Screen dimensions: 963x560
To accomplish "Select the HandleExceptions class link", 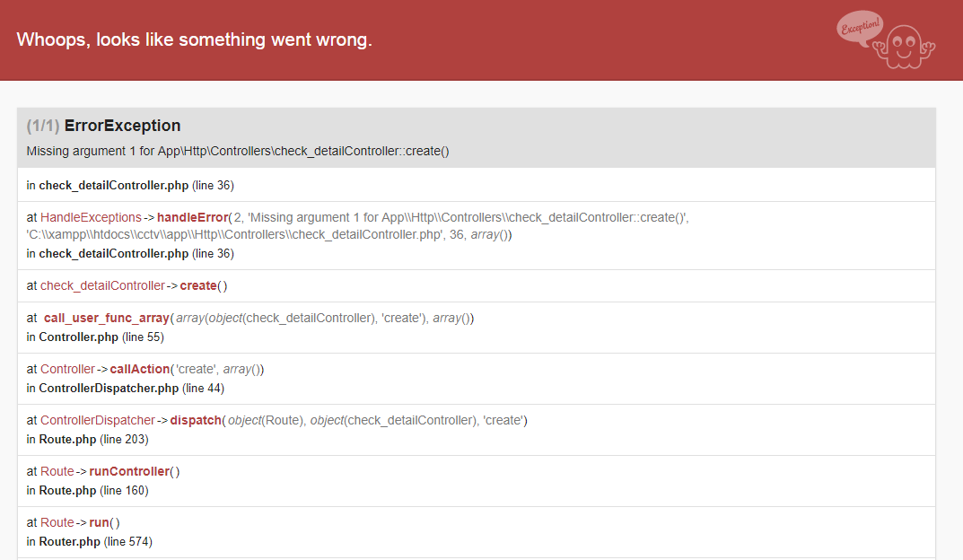I will (90, 217).
